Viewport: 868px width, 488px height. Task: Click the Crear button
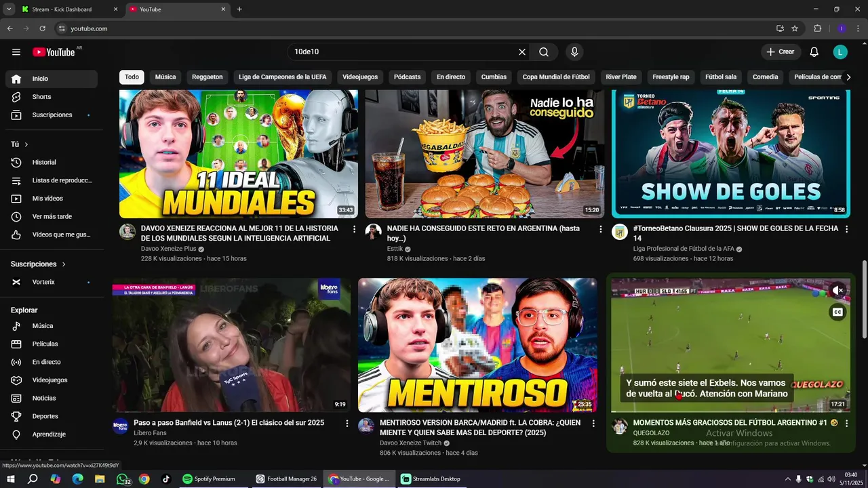(x=781, y=52)
